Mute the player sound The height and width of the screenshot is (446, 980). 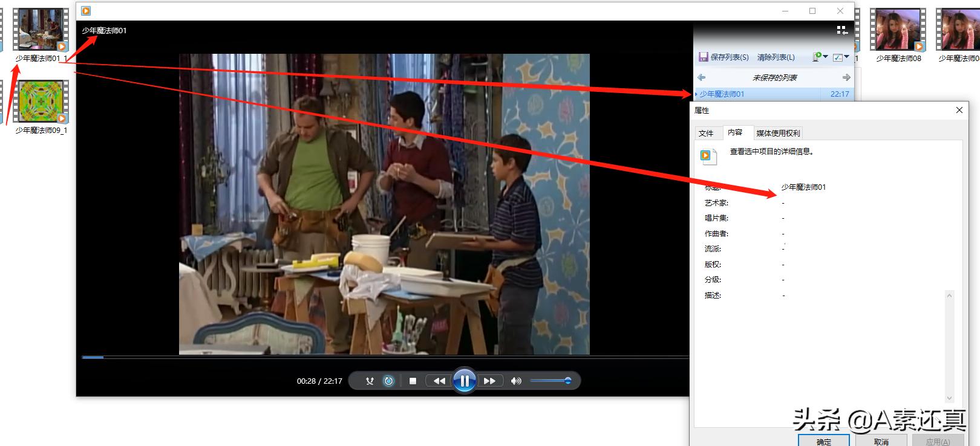[516, 381]
